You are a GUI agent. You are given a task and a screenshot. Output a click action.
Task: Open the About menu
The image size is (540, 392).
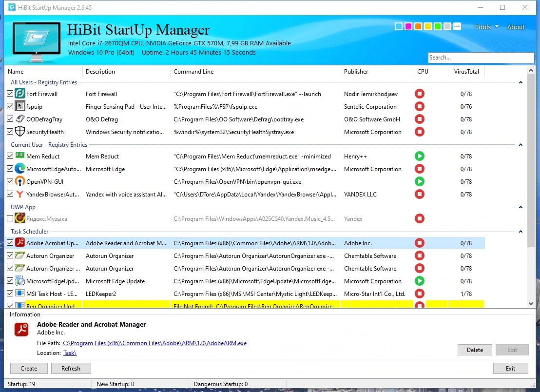[516, 27]
